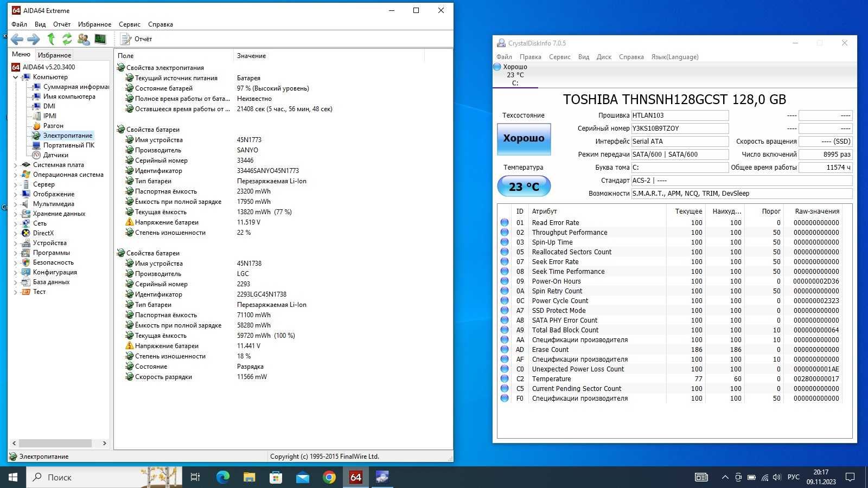Open Google Chrome from the taskbar
The image size is (868, 488).
(x=329, y=477)
